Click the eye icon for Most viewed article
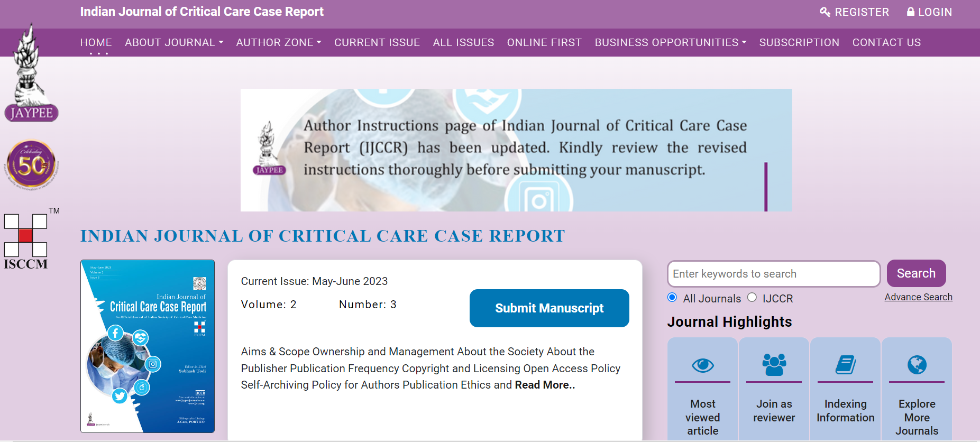The width and height of the screenshot is (980, 442). [703, 365]
